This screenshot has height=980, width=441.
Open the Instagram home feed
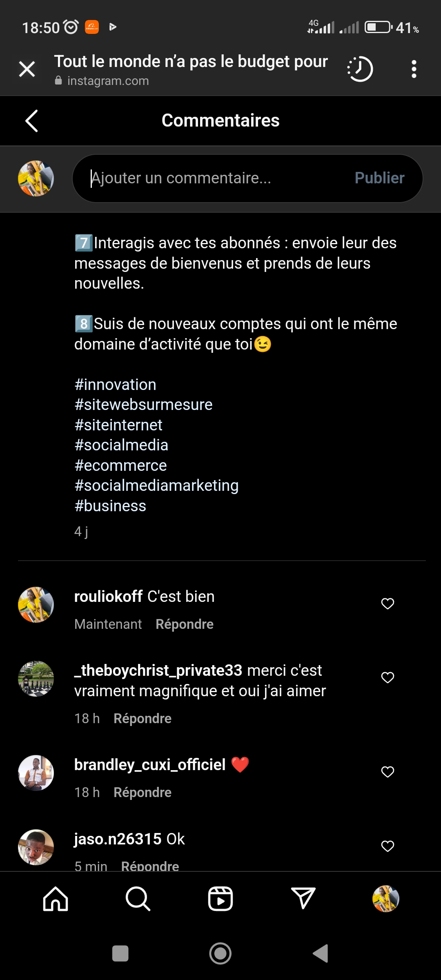click(56, 899)
